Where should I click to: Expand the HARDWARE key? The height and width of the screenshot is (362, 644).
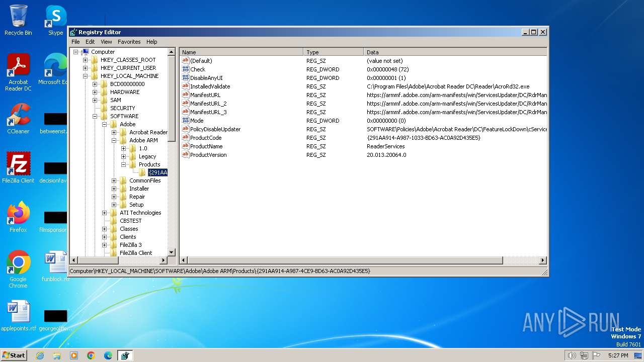tap(95, 92)
